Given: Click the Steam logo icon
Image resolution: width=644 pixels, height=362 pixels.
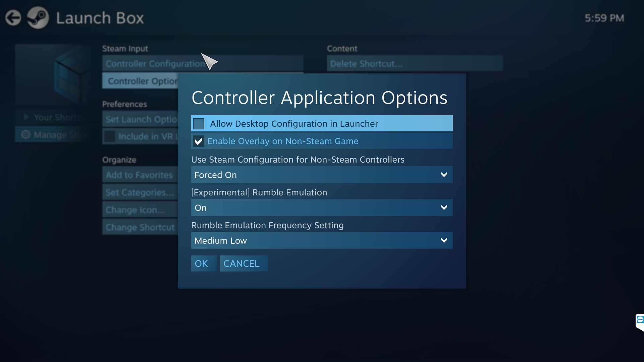Looking at the screenshot, I should [x=38, y=18].
